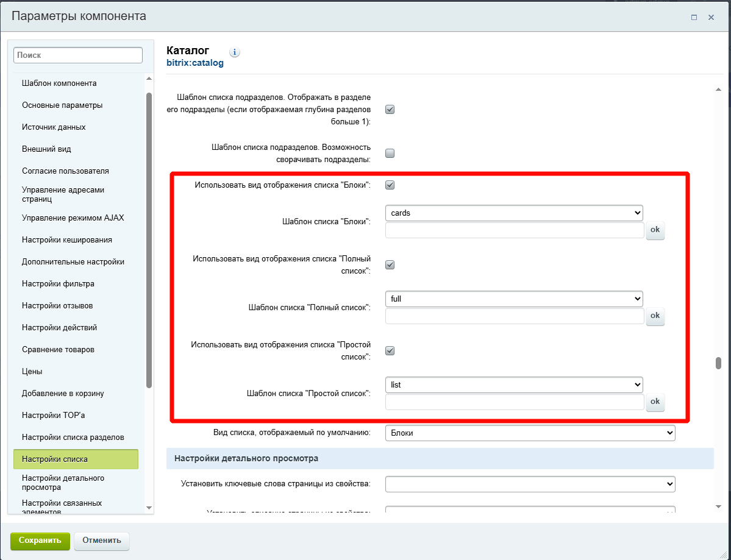This screenshot has height=560, width=731.
Task: Enable collapsing subsections checkbox
Action: point(390,153)
